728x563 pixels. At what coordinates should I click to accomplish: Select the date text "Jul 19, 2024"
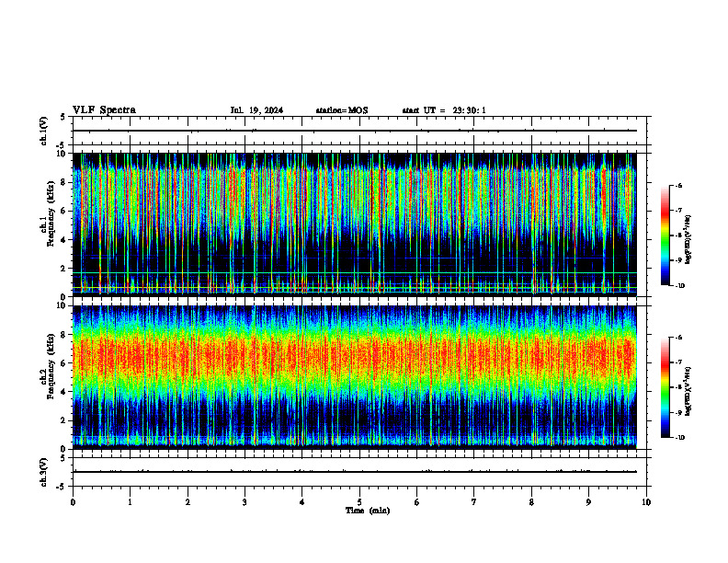pos(256,110)
